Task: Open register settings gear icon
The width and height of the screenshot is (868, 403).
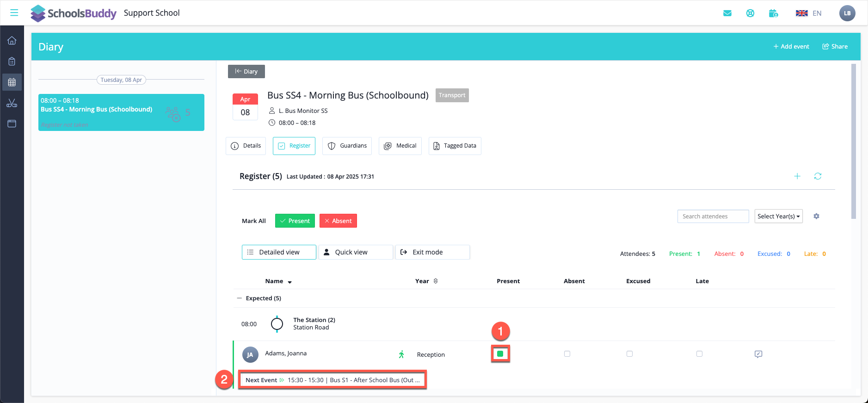Action: pos(816,216)
